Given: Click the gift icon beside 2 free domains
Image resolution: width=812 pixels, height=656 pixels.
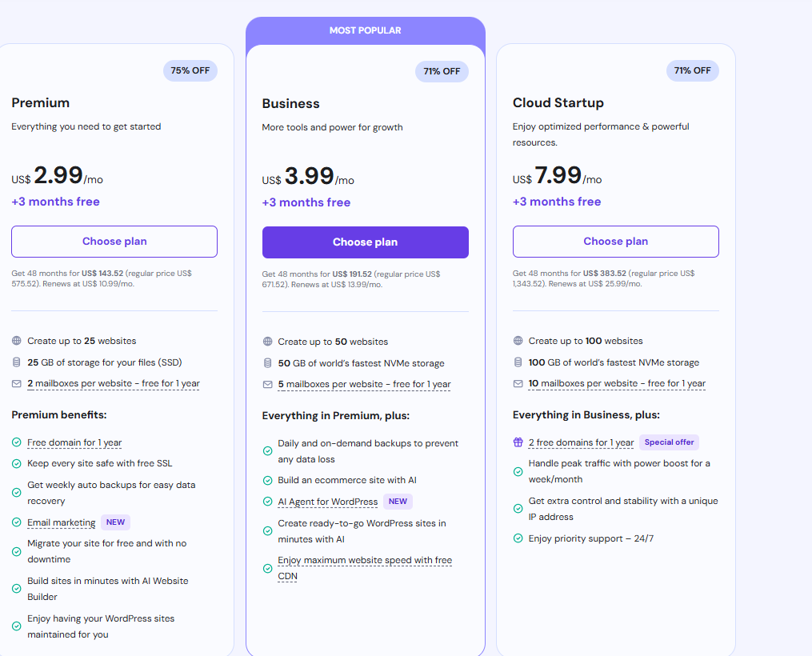Looking at the screenshot, I should click(518, 442).
